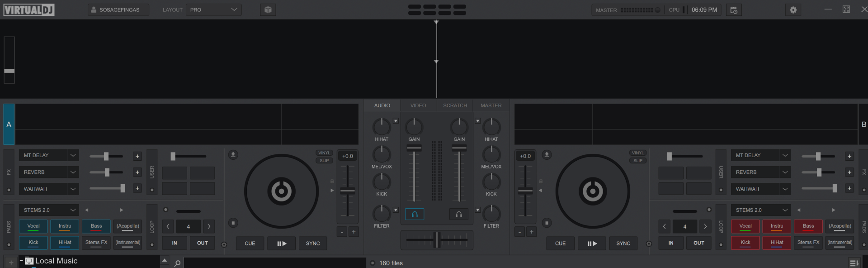The image size is (868, 268).
Task: Click the left deck headphone cue icon
Action: (x=414, y=214)
